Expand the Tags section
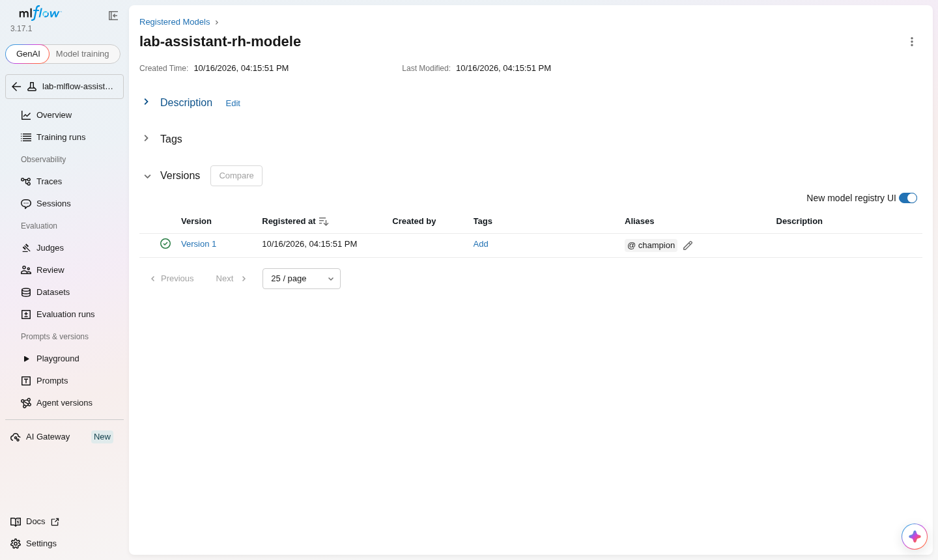The height and width of the screenshot is (560, 938). [x=147, y=139]
